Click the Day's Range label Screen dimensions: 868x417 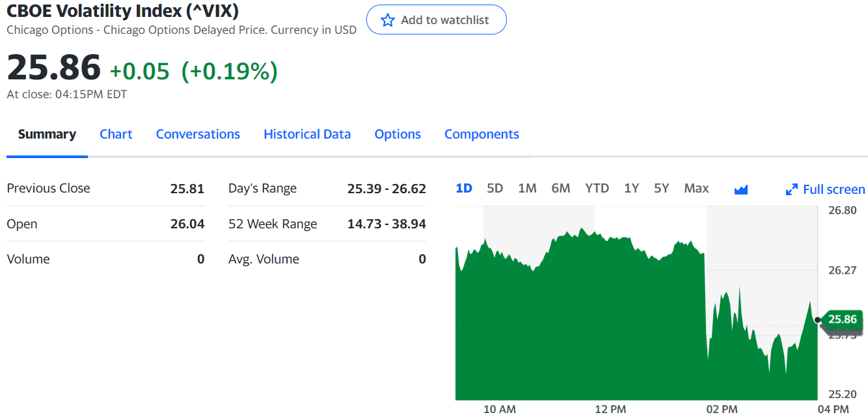(x=262, y=189)
